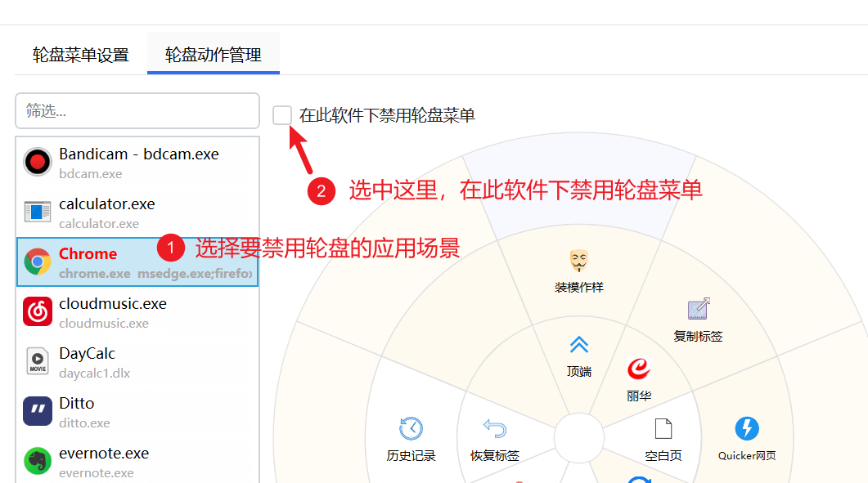Click the DayCalc movie file icon
Image resolution: width=868 pixels, height=483 pixels.
tap(37, 361)
